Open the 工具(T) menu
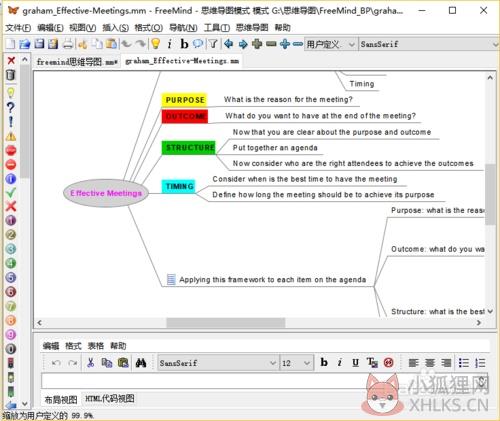Viewport: 500px width, 421px height. (217, 27)
